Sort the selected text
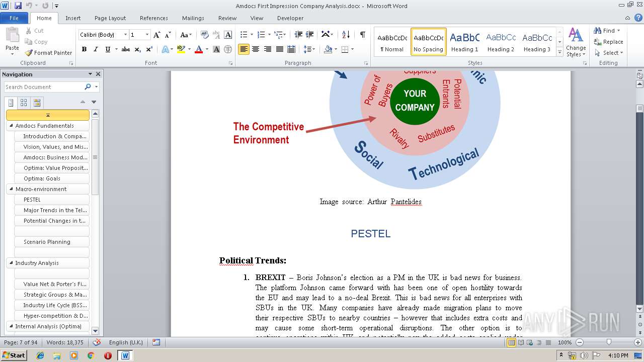This screenshot has height=362, width=644. (346, 35)
